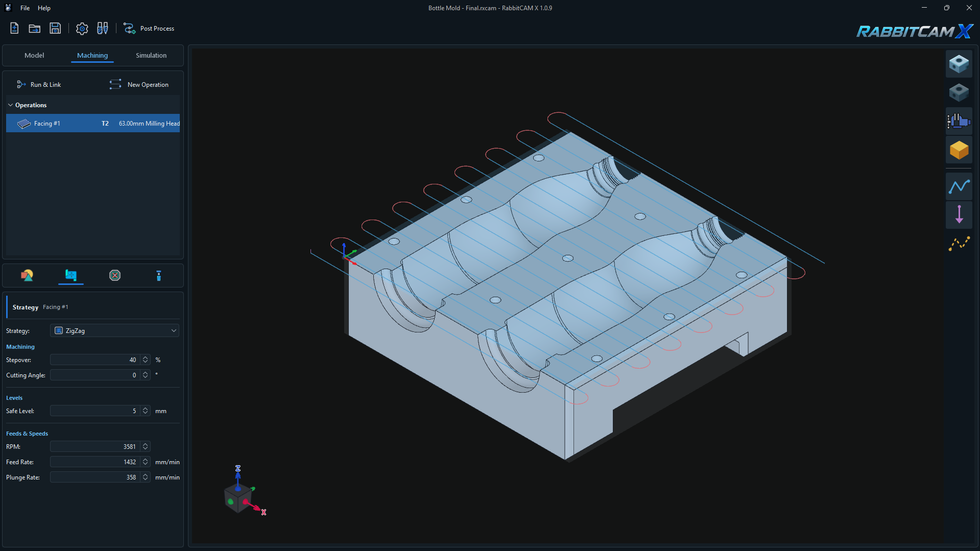Open the tool panel icon
This screenshot has height=551, width=980.
coord(159,276)
